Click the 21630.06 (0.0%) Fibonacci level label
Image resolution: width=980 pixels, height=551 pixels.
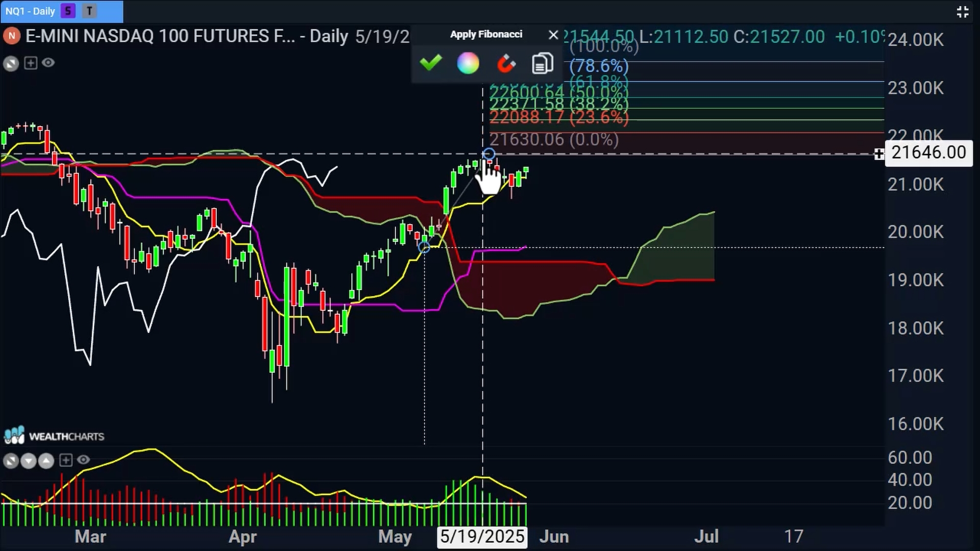point(554,139)
